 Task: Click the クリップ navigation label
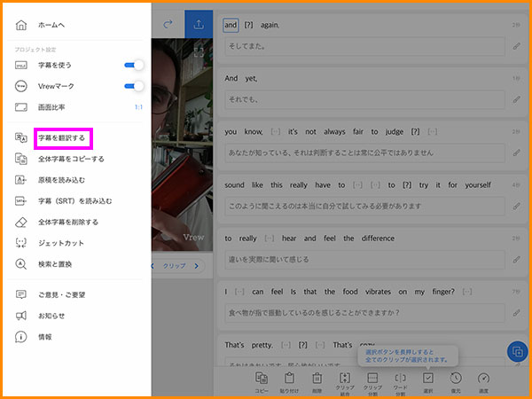click(175, 266)
